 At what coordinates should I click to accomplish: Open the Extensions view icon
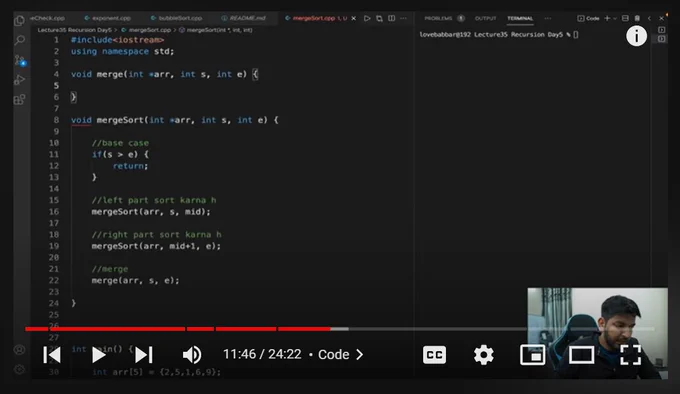(x=20, y=100)
